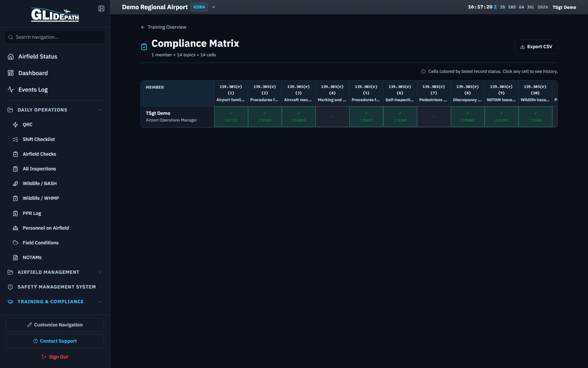This screenshot has width=588, height=368.
Task: Click the Compliance Matrix clipboard icon
Action: (x=144, y=47)
